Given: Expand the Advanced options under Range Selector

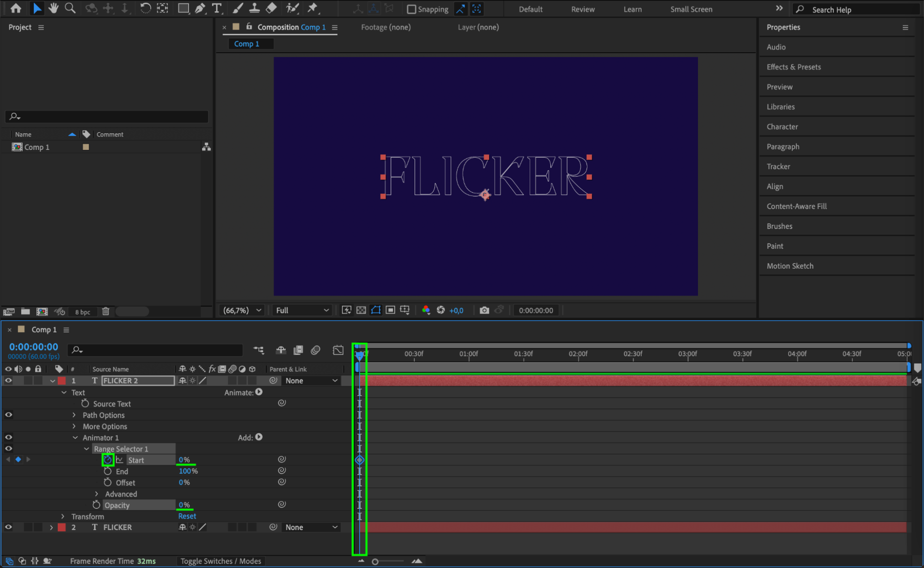Looking at the screenshot, I should [x=97, y=494].
